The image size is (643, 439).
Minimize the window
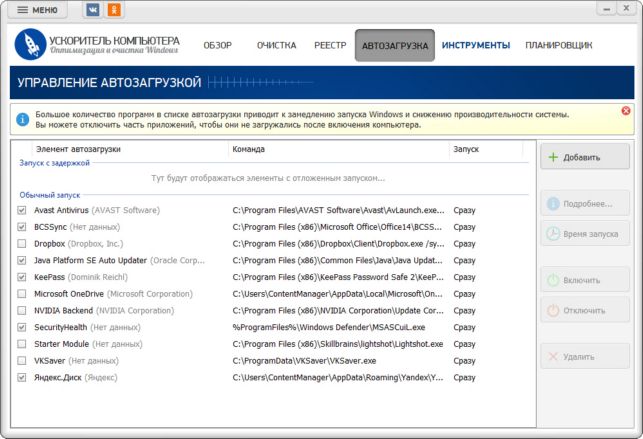coord(606,9)
